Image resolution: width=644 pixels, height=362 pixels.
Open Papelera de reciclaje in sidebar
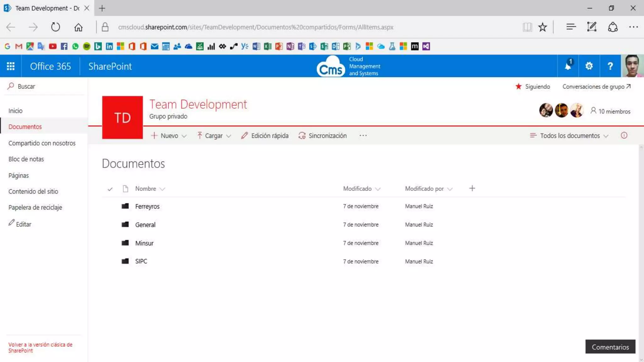click(x=35, y=207)
